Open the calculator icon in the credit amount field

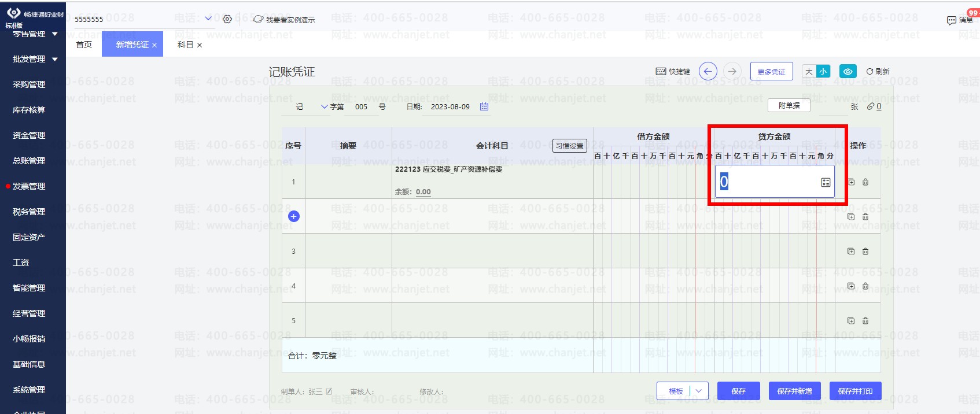point(826,182)
